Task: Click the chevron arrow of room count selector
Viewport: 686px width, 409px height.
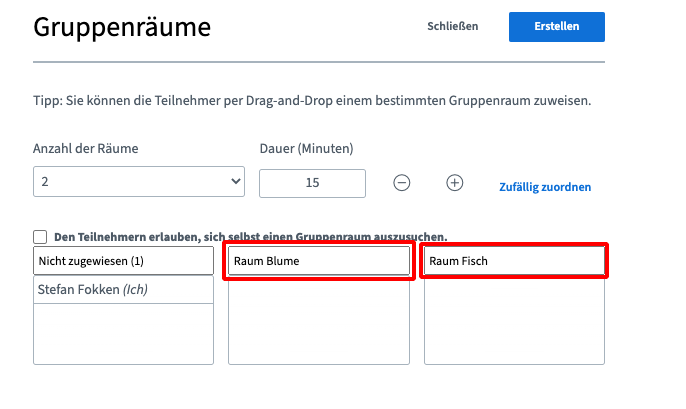Action: pos(236,182)
